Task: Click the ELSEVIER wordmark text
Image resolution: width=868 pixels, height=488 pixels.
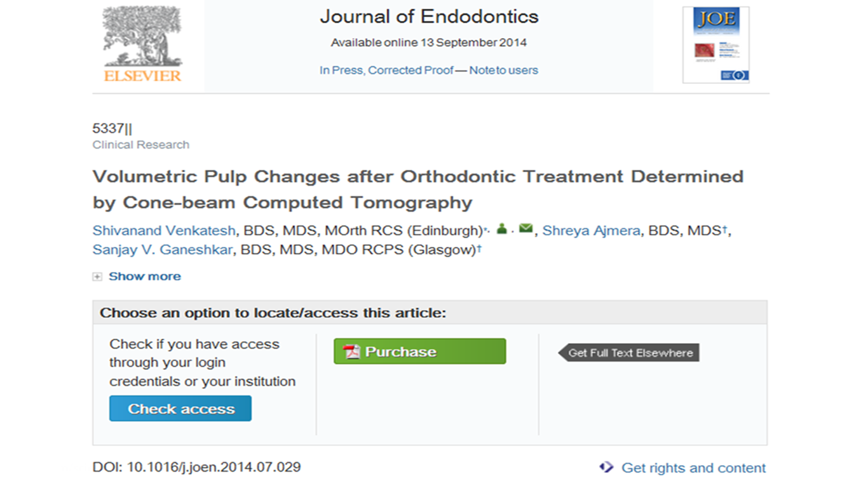Action: [142, 76]
